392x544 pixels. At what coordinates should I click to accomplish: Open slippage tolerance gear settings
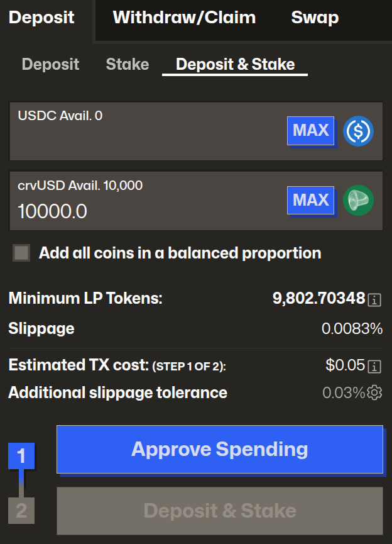(x=375, y=393)
